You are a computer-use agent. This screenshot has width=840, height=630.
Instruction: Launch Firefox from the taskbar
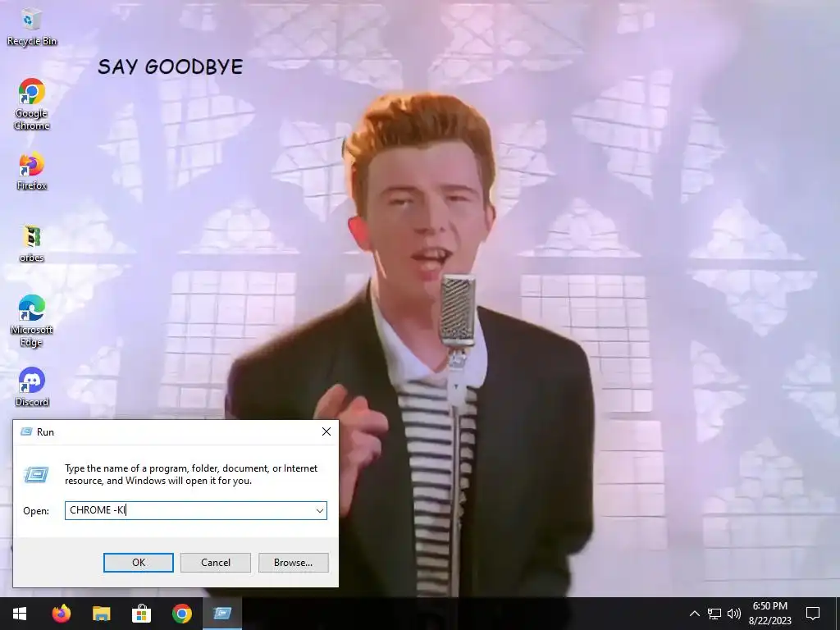(61, 614)
